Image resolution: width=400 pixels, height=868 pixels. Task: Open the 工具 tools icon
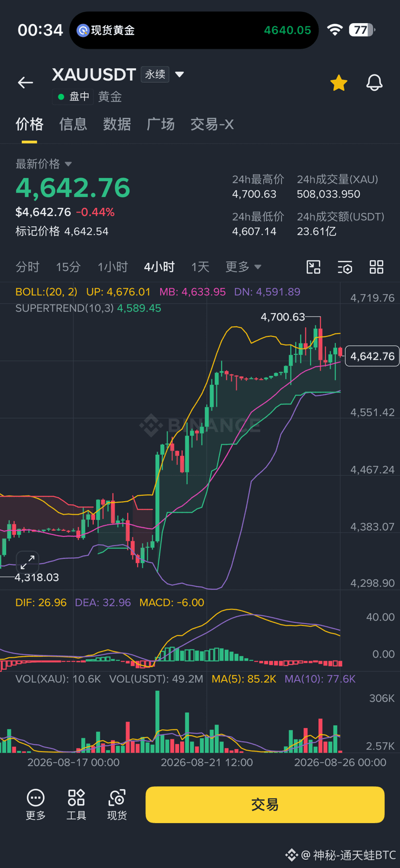[x=76, y=805]
